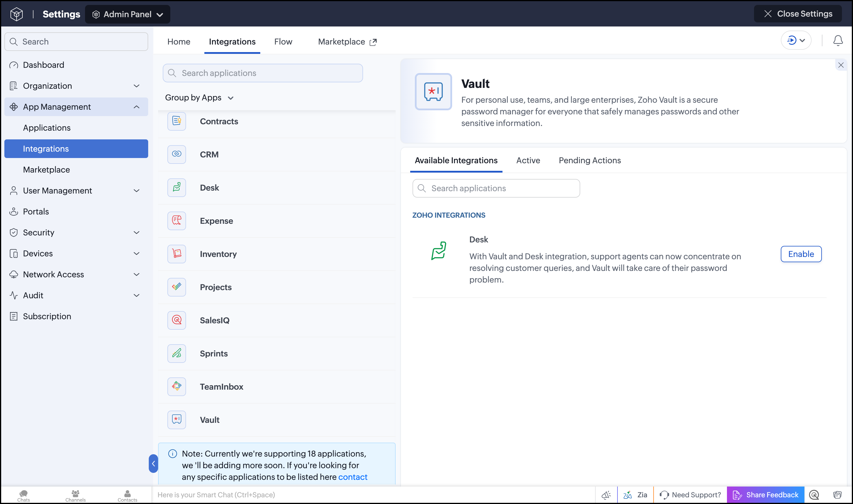Click the apps list Search applications field
853x504 pixels.
pos(263,73)
